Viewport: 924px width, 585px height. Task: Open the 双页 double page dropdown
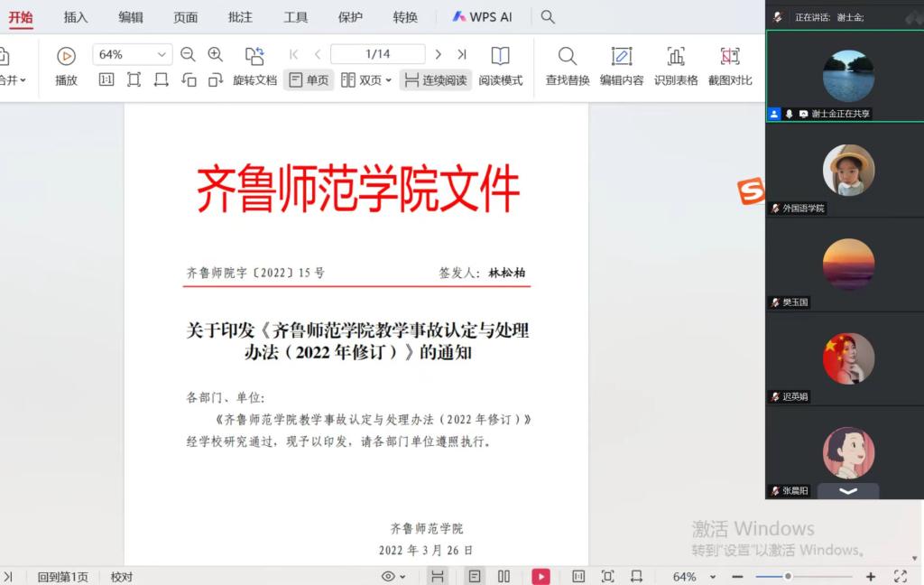tap(366, 80)
